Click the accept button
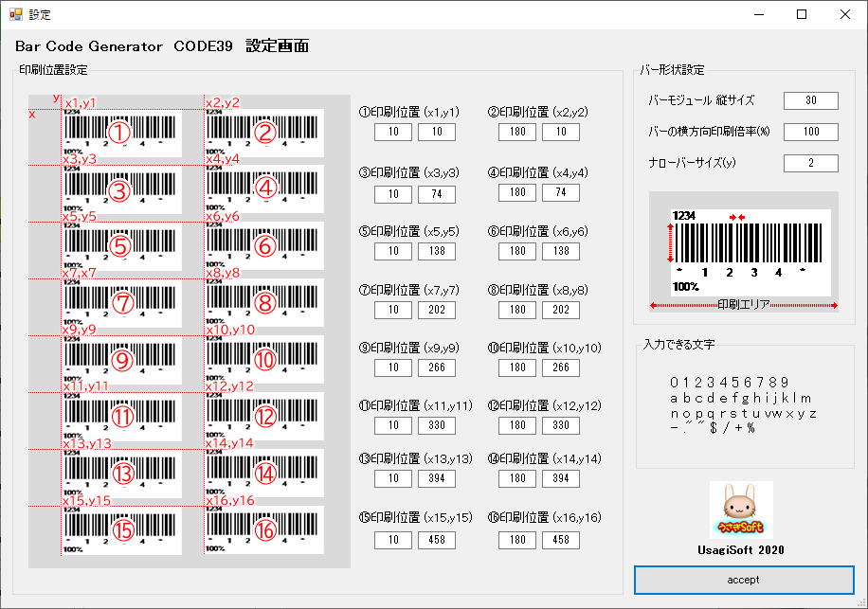868x609 pixels. [744, 580]
